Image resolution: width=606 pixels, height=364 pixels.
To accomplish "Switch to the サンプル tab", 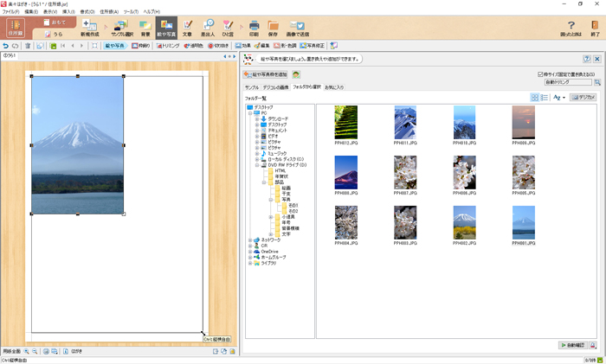I will click(x=251, y=87).
